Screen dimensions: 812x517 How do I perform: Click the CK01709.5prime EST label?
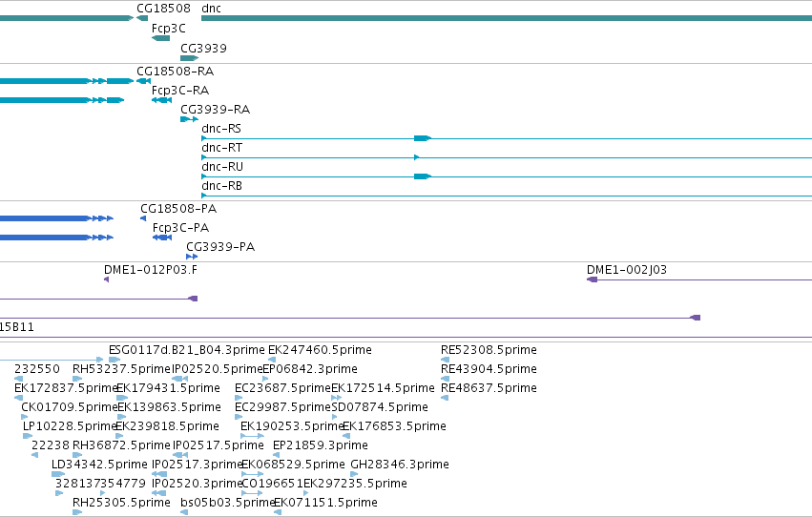70,407
